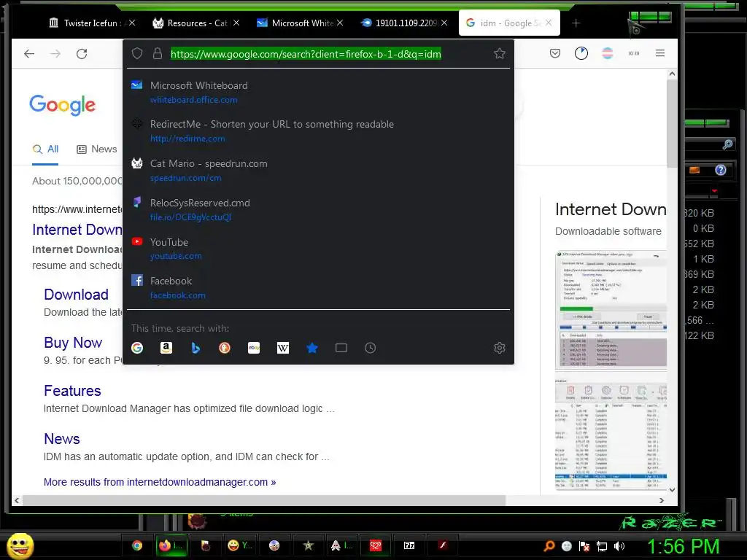Click the down arrow of vertical scrollbar
747x560 pixels.
pyautogui.click(x=672, y=489)
